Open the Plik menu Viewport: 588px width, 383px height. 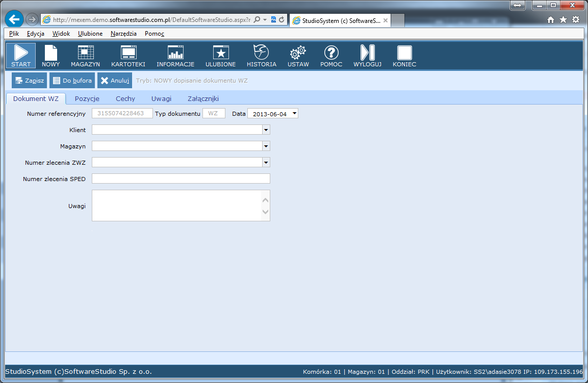(14, 33)
